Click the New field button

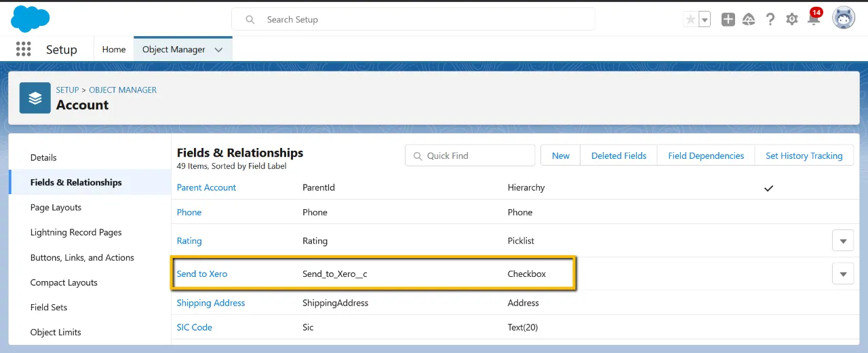(x=561, y=155)
